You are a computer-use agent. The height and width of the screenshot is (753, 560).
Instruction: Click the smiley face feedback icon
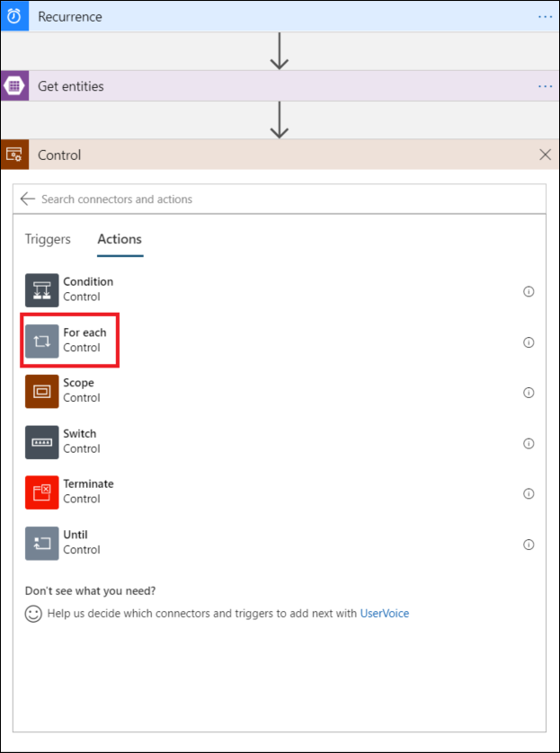pyautogui.click(x=33, y=614)
